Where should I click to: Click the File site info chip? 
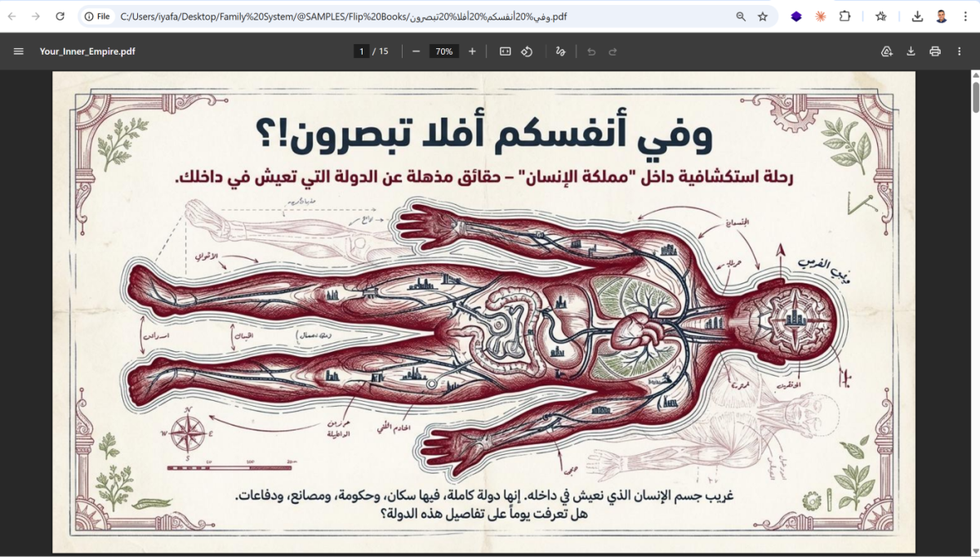[97, 16]
